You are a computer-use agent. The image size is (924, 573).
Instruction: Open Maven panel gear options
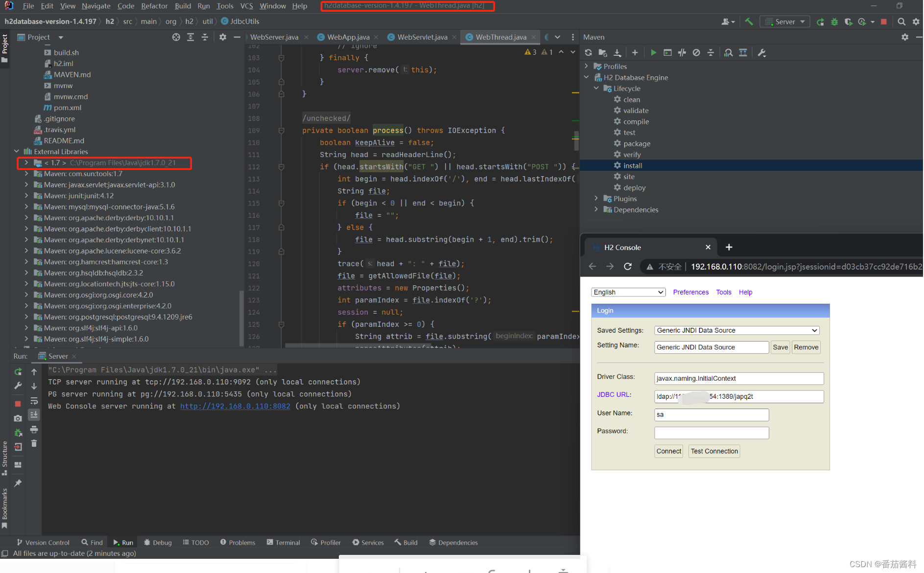(905, 37)
